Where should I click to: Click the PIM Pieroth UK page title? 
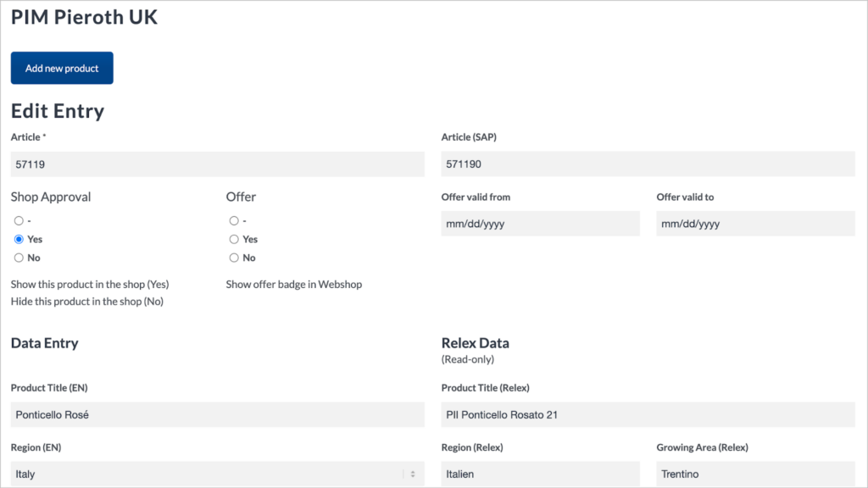84,17
